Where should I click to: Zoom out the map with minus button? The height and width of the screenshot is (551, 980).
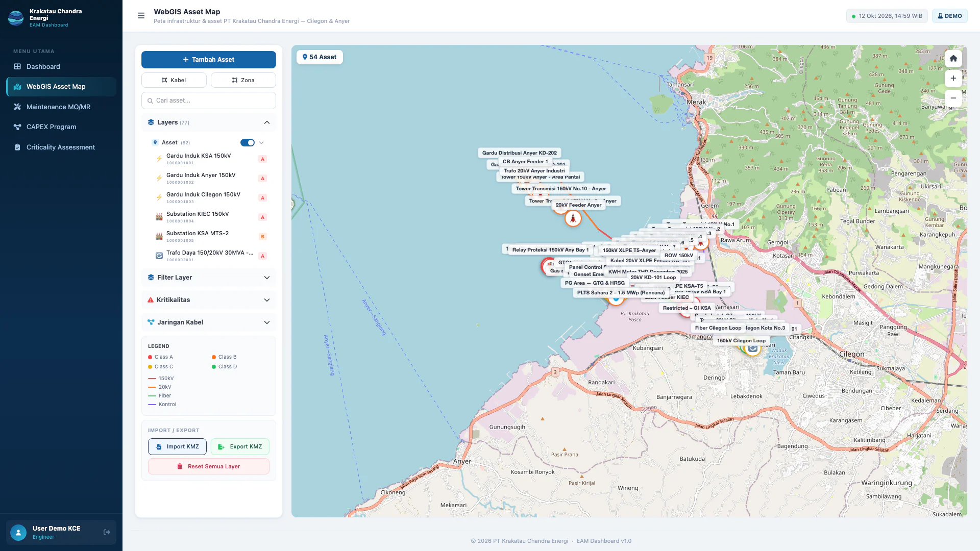coord(953,98)
